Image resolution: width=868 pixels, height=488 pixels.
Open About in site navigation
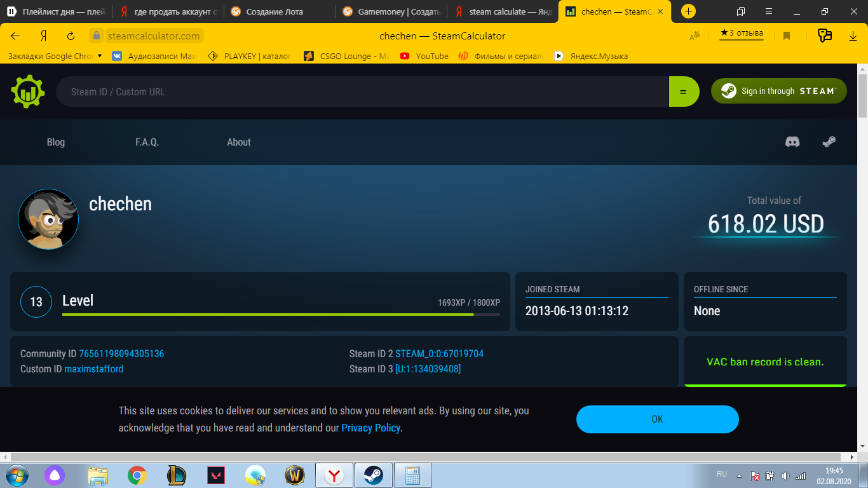(239, 142)
